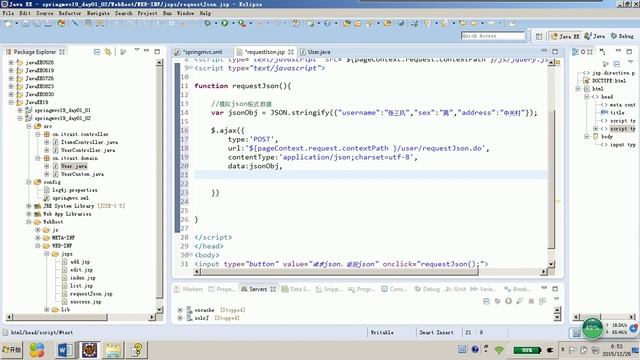Click the publish icon in Servers view
The height and width of the screenshot is (360, 640).
[542, 301]
